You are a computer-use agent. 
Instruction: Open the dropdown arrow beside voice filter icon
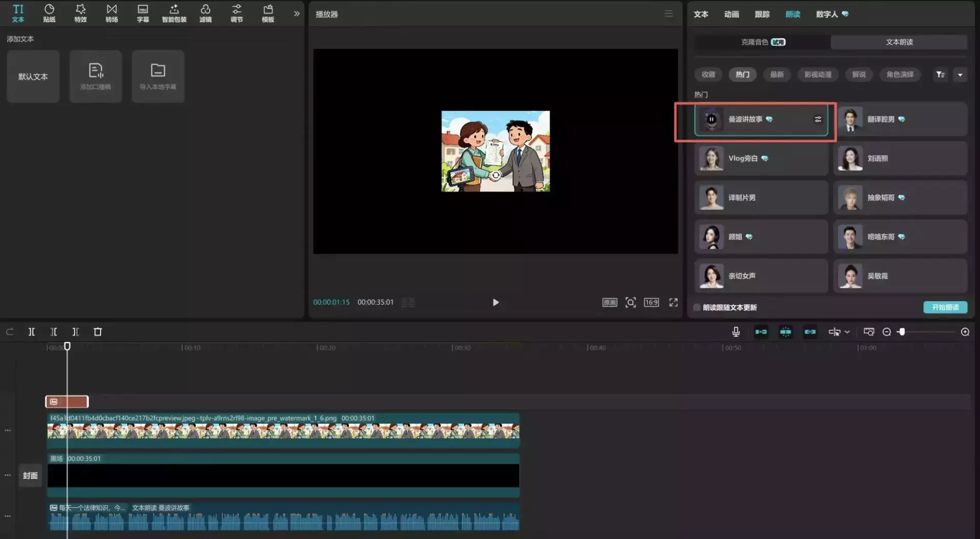pos(960,75)
